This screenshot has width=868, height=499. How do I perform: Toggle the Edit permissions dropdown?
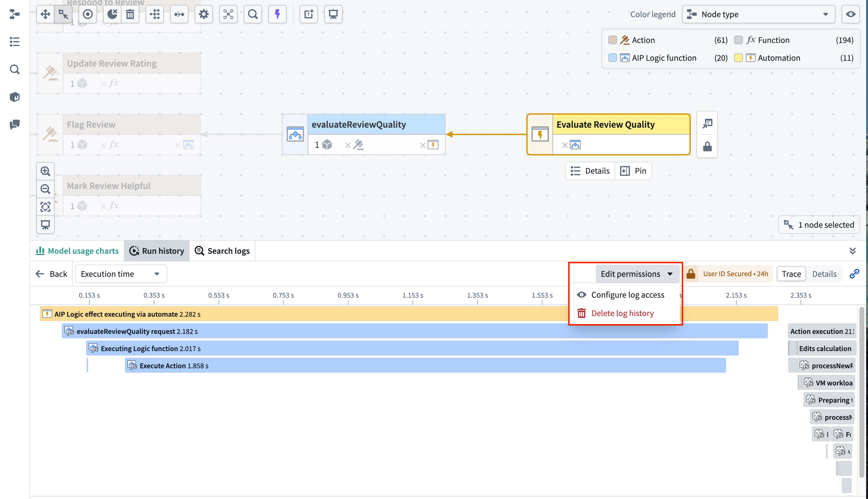[637, 273]
